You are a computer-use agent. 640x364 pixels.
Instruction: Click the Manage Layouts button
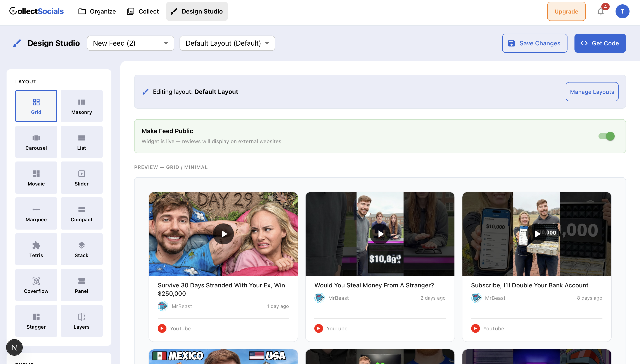[x=592, y=92]
